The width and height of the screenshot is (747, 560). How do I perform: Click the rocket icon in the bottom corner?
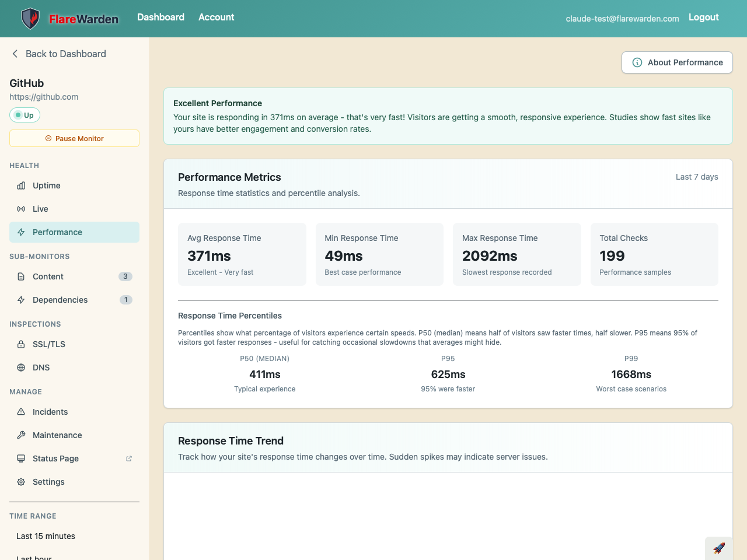click(719, 548)
